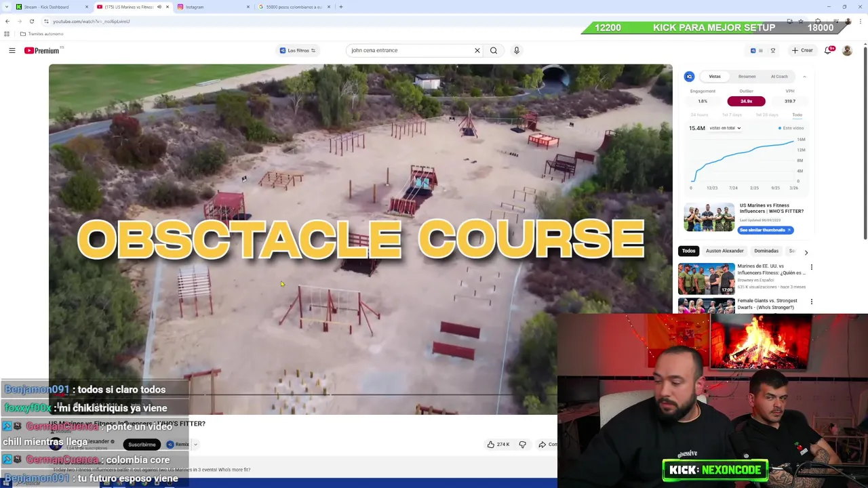Open 'Marines de EE. UU.' suggested video thumbnail

click(706, 279)
